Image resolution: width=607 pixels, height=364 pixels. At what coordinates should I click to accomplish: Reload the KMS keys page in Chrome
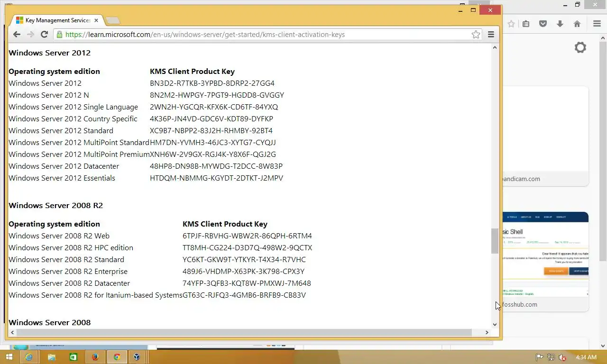coord(44,34)
